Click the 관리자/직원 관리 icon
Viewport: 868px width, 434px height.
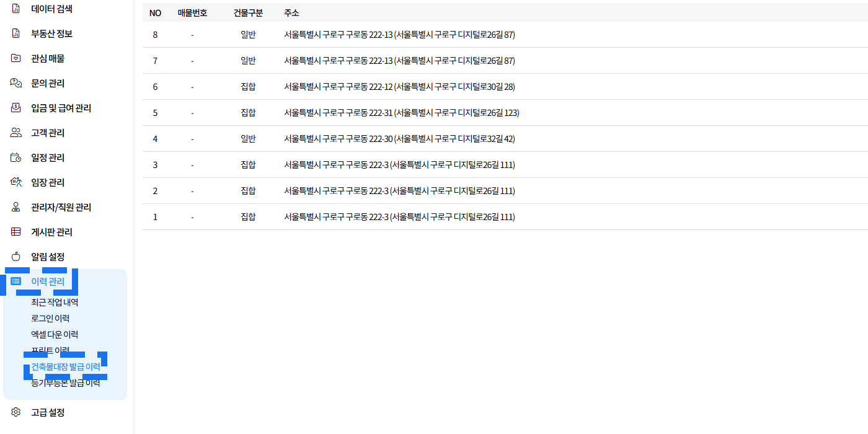click(16, 207)
